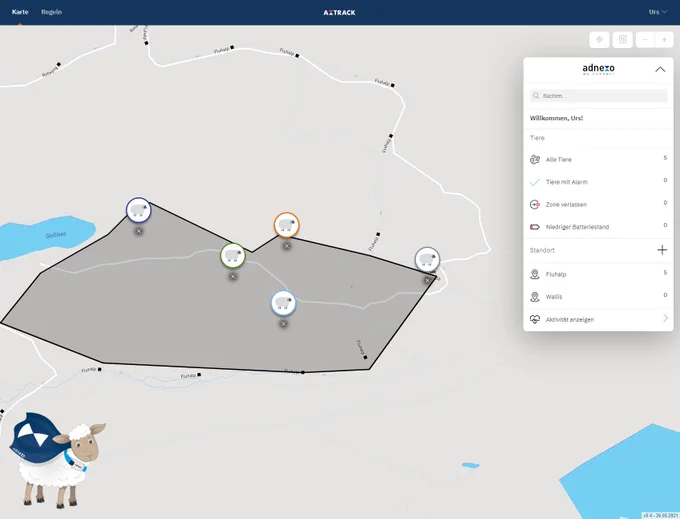Select the orange-ringed sheep marker
The width and height of the screenshot is (680, 519).
pos(286,225)
